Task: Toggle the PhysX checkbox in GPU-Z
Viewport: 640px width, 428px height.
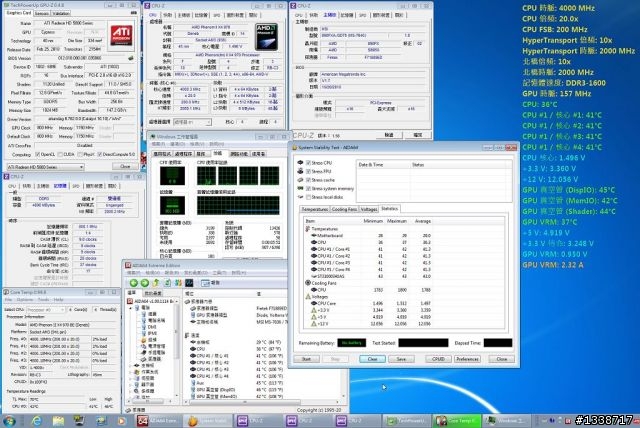Action: point(80,155)
